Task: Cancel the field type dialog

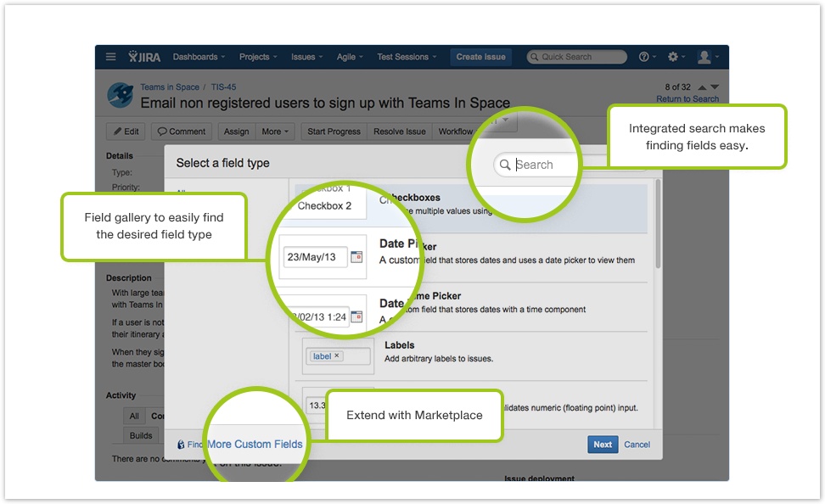Action: tap(637, 445)
